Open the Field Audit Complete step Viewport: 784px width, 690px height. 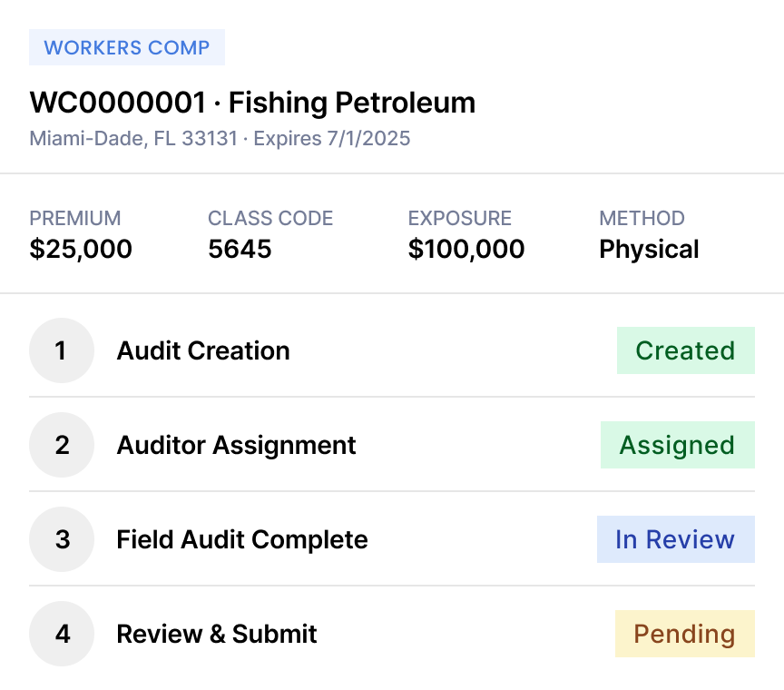tap(392, 539)
